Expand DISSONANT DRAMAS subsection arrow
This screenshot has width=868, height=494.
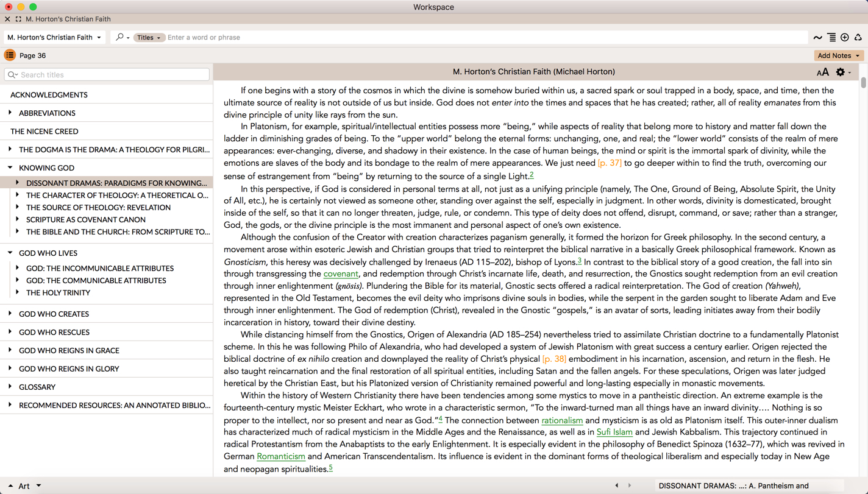point(18,183)
